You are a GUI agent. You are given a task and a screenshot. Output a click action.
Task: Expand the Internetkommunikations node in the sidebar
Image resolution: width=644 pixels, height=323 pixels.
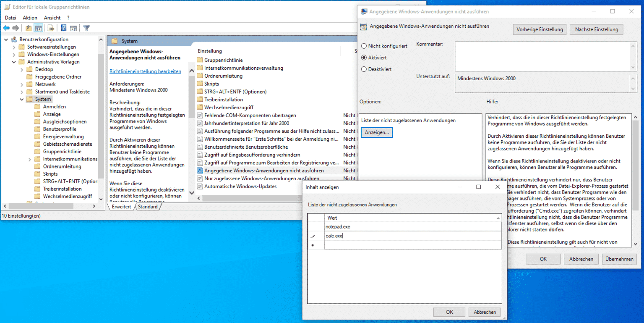(x=29, y=159)
